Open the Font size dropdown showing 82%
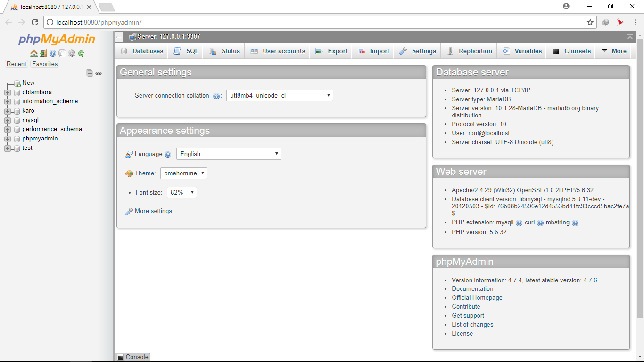This screenshot has width=644, height=362. [x=182, y=192]
